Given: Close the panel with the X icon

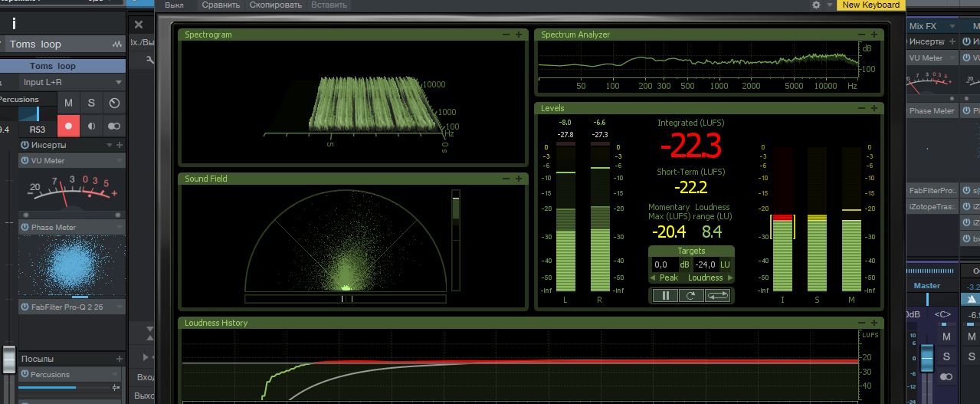Looking at the screenshot, I should click(139, 25).
